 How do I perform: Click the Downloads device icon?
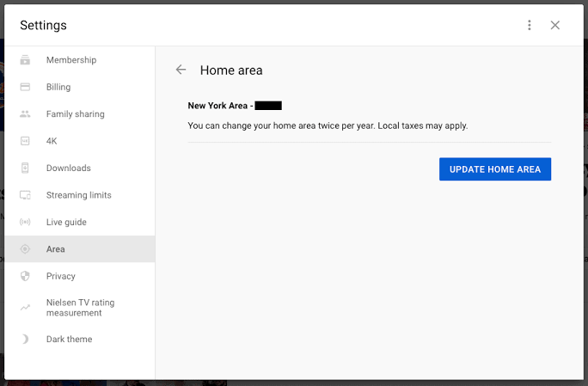coord(25,168)
